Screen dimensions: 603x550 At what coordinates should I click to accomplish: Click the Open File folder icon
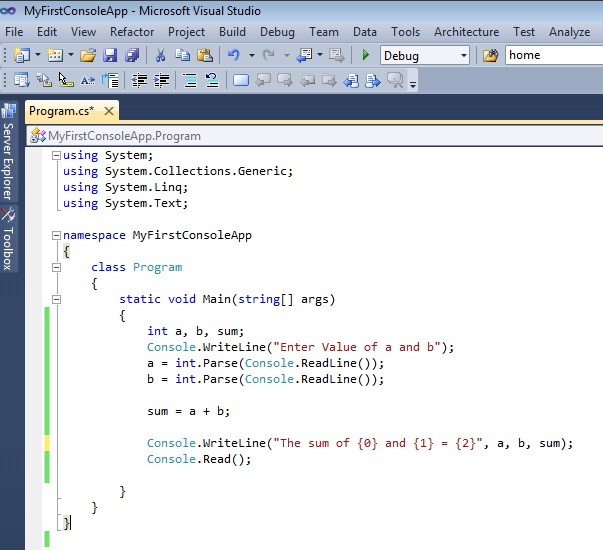click(88, 56)
